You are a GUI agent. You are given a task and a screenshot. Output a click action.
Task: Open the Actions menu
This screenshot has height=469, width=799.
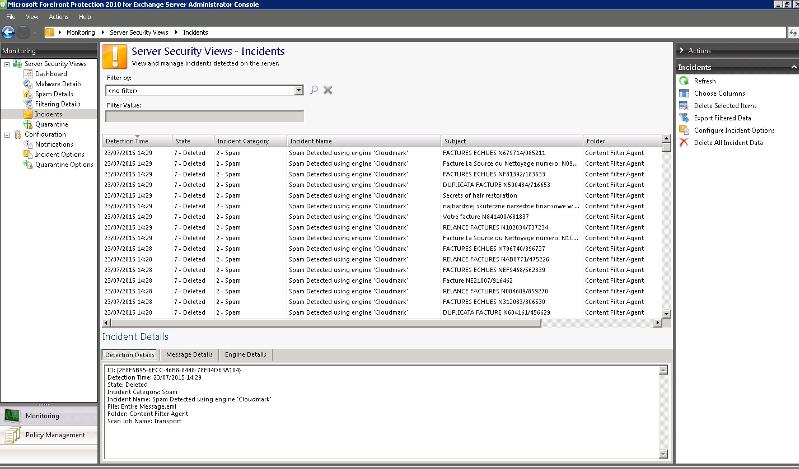[x=58, y=17]
